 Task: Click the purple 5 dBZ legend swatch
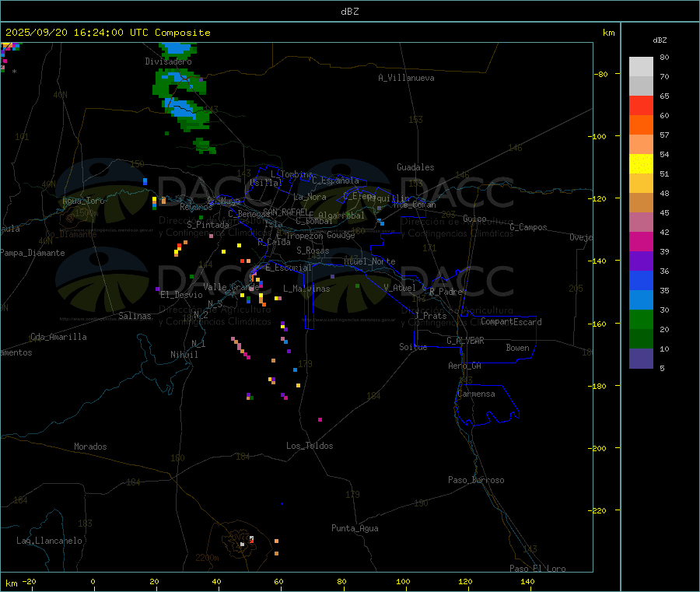click(641, 359)
